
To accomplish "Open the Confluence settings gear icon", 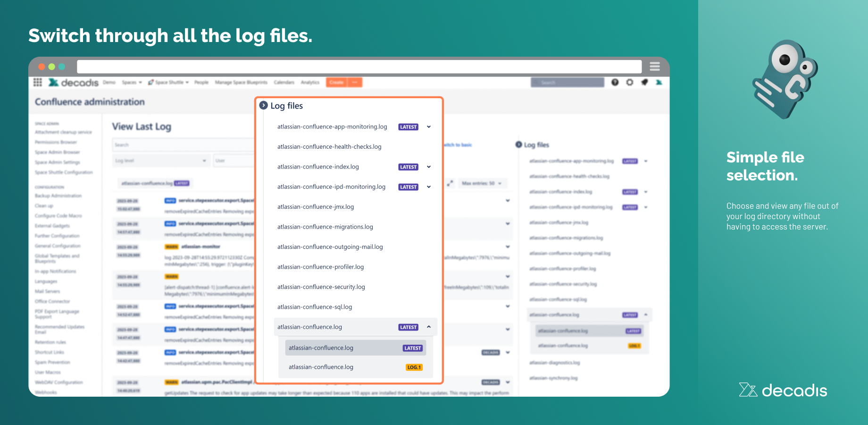I will pyautogui.click(x=630, y=82).
